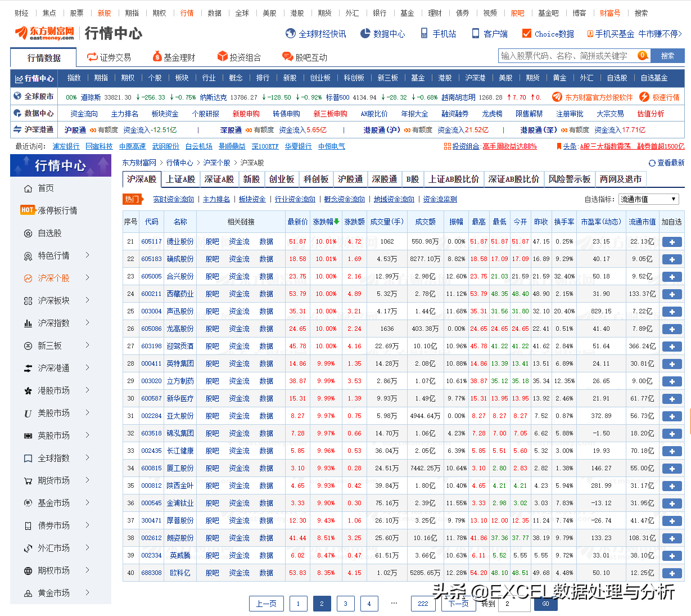Image resolution: width=691 pixels, height=616 pixels.
Task: Open 股吧互动 chat bubble icon
Action: coord(287,57)
